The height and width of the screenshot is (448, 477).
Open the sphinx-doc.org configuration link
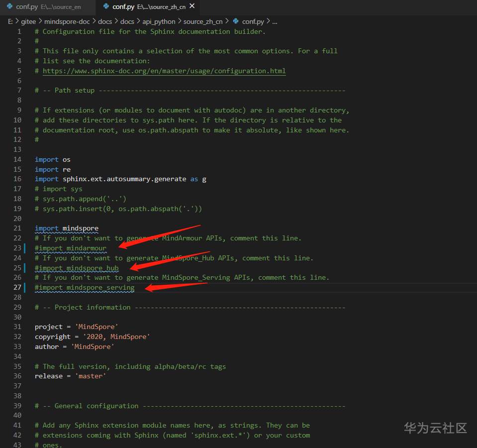(x=164, y=71)
